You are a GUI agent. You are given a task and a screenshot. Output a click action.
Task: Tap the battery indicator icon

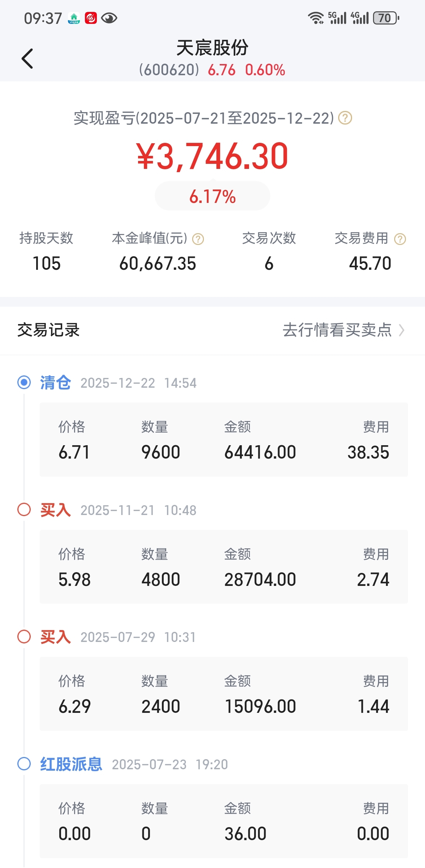tap(386, 18)
